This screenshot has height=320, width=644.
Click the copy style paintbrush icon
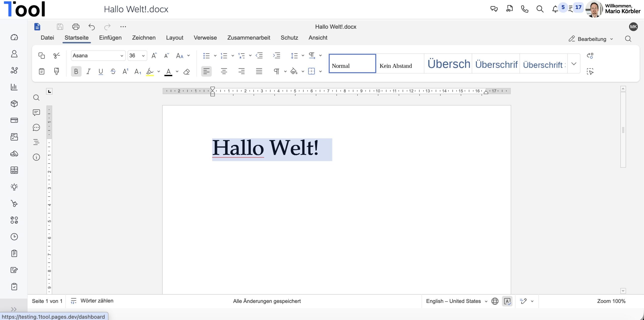57,71
